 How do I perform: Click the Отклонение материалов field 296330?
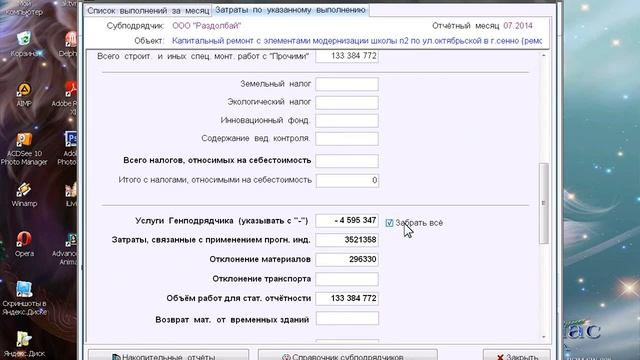[x=347, y=260]
